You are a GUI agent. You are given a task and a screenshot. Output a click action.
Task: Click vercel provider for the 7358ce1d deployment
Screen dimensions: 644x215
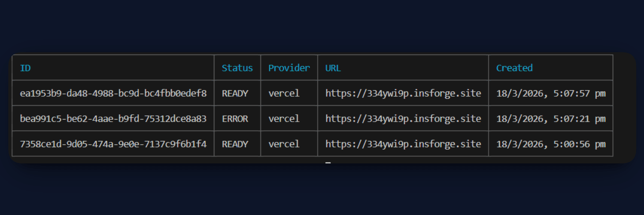pos(284,144)
